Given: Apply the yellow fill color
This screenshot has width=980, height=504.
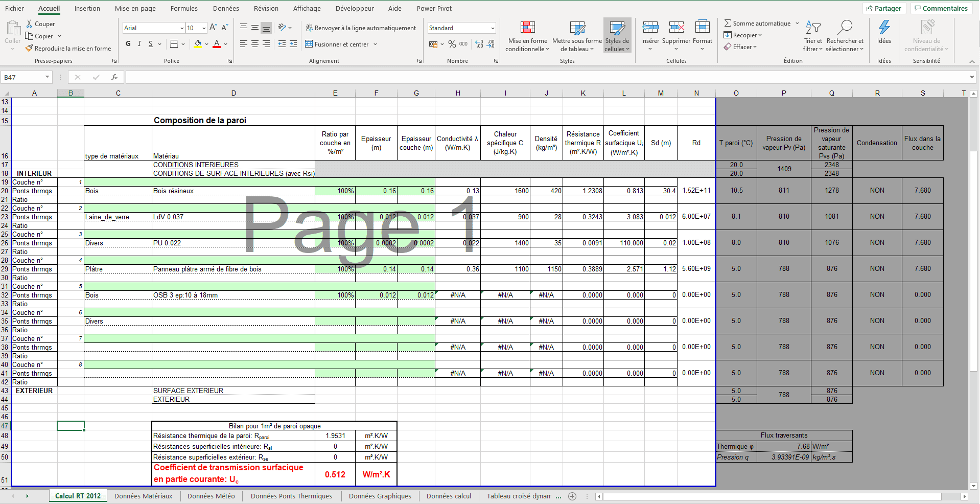Looking at the screenshot, I should coord(198,44).
